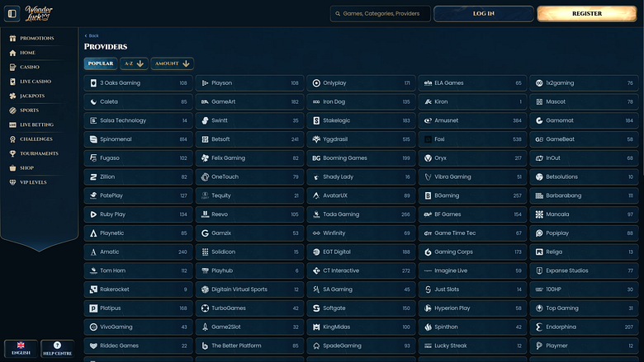Open the Playmer provider card

(584, 346)
